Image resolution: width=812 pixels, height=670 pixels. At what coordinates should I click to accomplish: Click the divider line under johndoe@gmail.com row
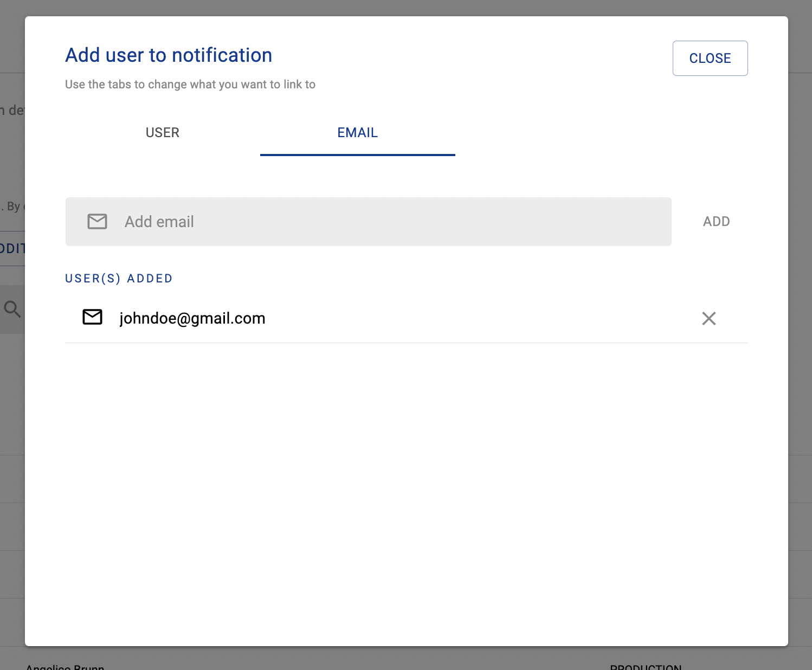point(407,343)
